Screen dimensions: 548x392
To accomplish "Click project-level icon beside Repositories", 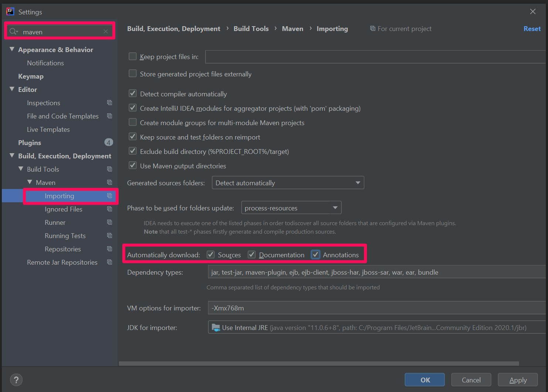I will point(109,249).
